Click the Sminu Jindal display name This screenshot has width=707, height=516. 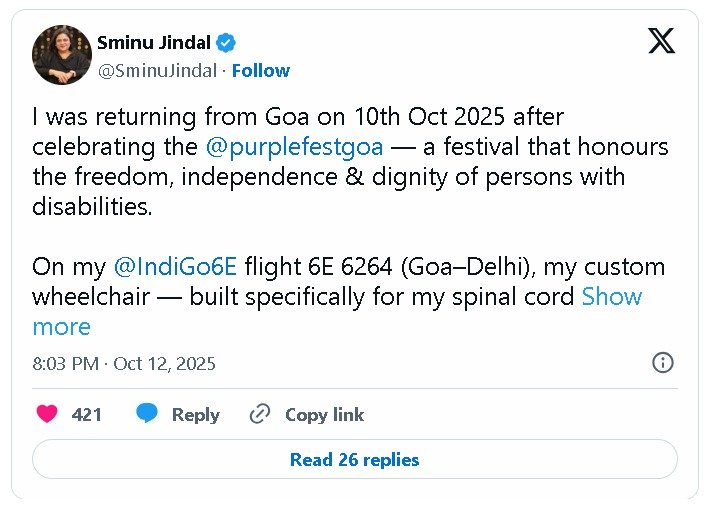click(x=154, y=42)
